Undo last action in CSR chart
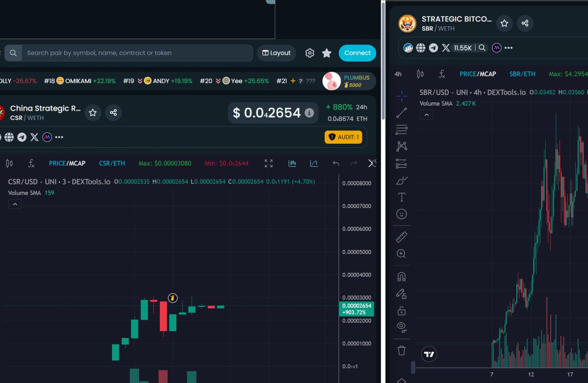The width and height of the screenshot is (588, 383). (336, 163)
